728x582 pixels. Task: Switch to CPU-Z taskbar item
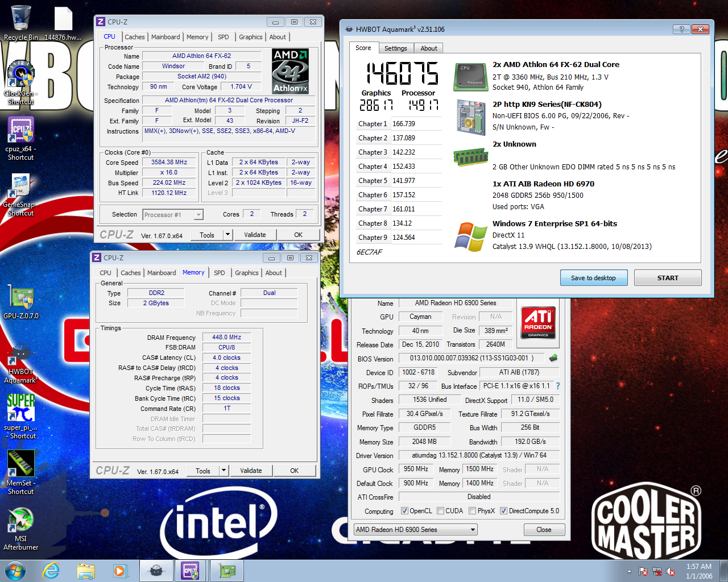coord(191,571)
